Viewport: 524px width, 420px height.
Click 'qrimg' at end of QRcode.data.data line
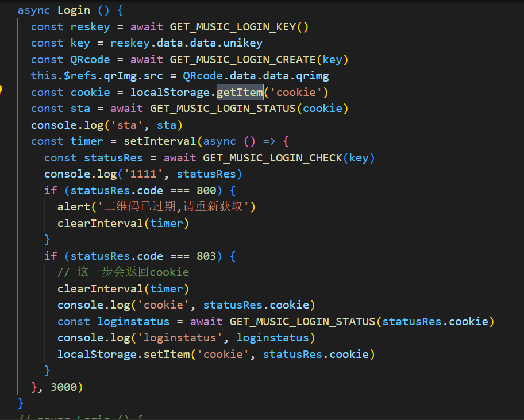coord(313,76)
